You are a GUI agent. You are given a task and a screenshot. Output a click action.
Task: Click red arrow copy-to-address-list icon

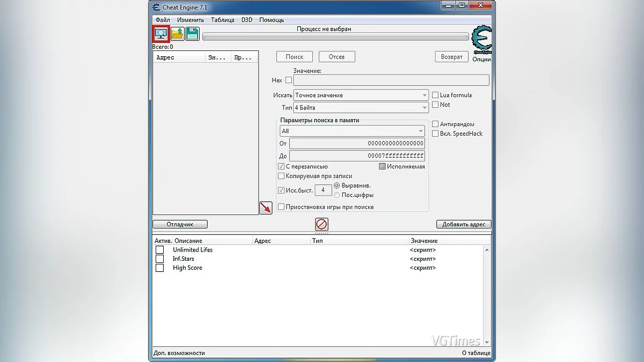coord(266,208)
